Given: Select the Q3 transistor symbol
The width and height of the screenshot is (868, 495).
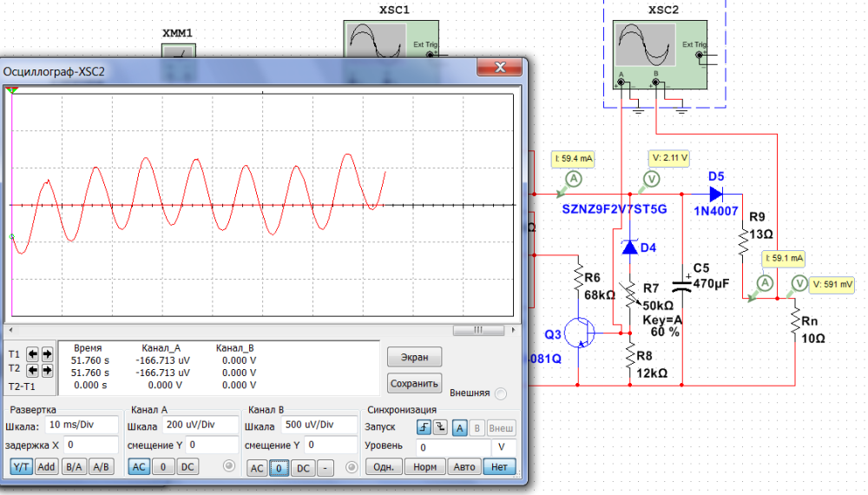Looking at the screenshot, I should tap(578, 333).
